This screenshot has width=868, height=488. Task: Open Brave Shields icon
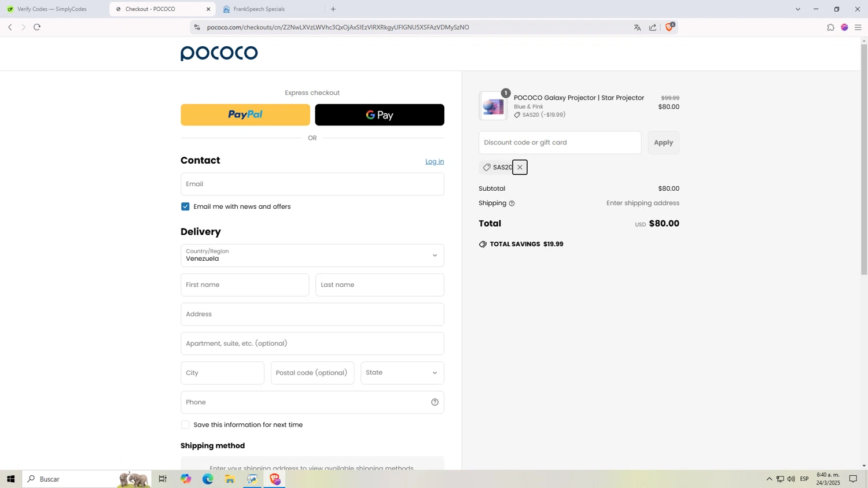click(x=670, y=27)
